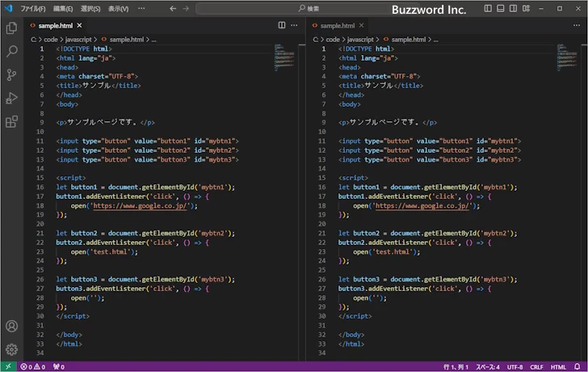Click the split editor icon in left group

point(282,26)
